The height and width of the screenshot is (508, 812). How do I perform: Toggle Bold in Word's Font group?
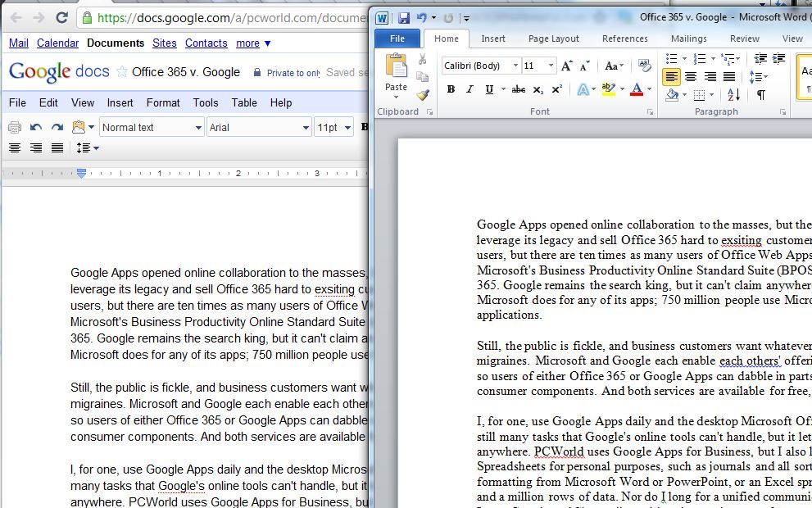tap(451, 89)
